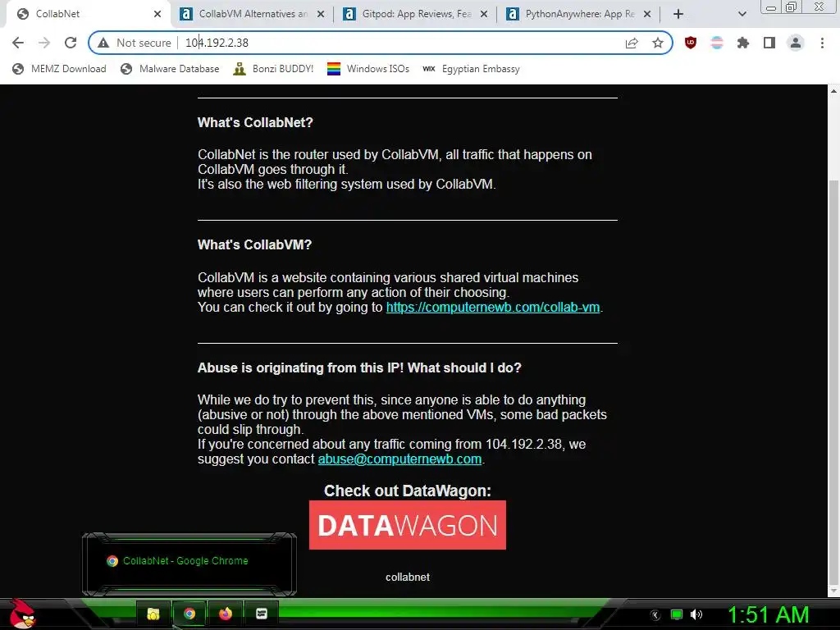Image resolution: width=840 pixels, height=630 pixels.
Task: Open the Bonzi BUDDY! bookmark
Action: [x=273, y=69]
